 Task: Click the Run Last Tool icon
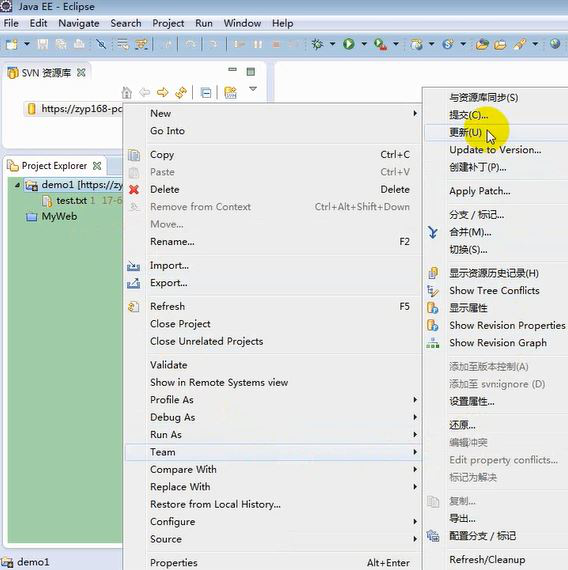pyautogui.click(x=380, y=44)
